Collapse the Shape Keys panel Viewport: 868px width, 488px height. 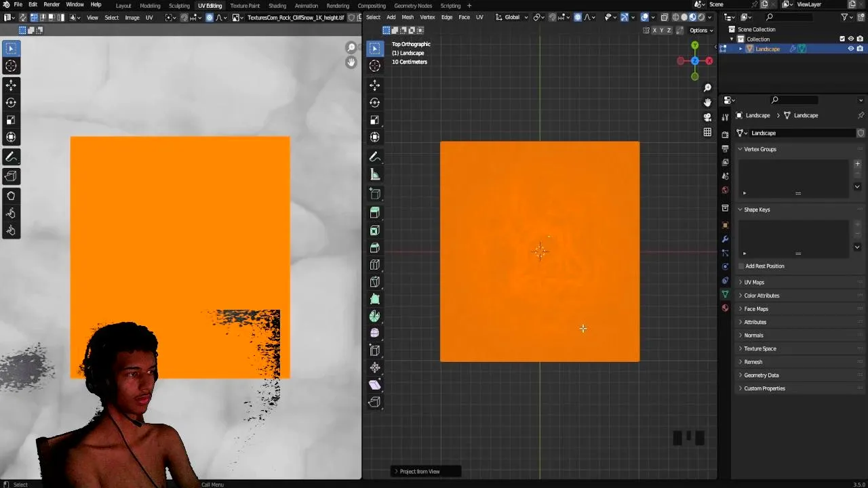(x=756, y=209)
